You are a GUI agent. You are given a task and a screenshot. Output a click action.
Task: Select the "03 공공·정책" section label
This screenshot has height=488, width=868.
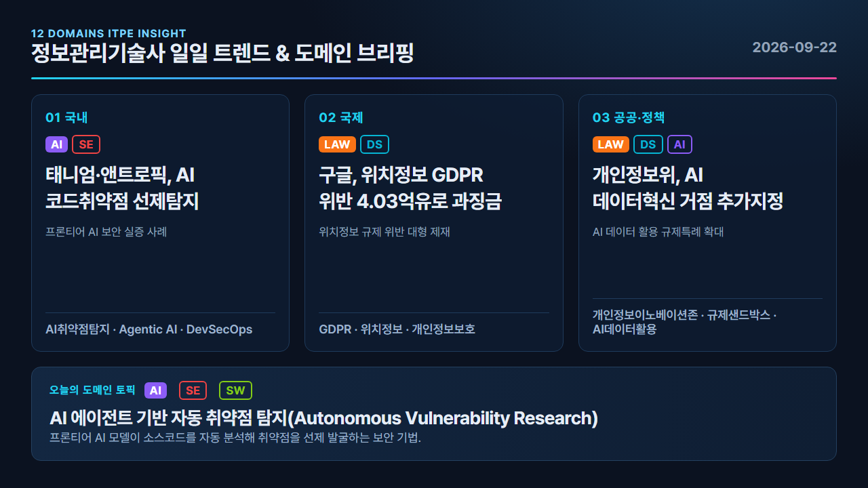(x=629, y=117)
